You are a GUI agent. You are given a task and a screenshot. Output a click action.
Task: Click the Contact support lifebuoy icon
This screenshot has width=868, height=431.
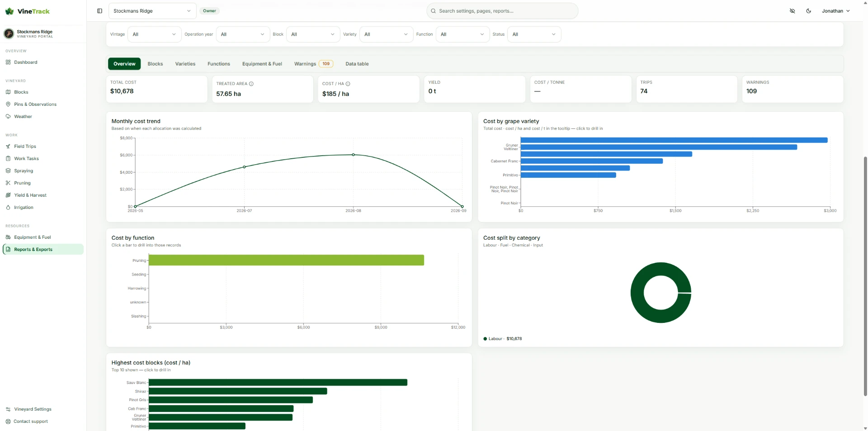tap(8, 422)
